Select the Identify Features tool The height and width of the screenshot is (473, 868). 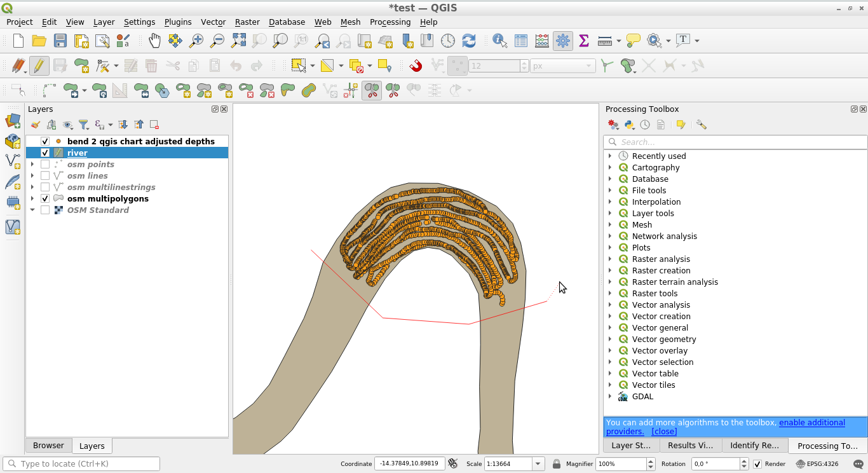(x=500, y=41)
